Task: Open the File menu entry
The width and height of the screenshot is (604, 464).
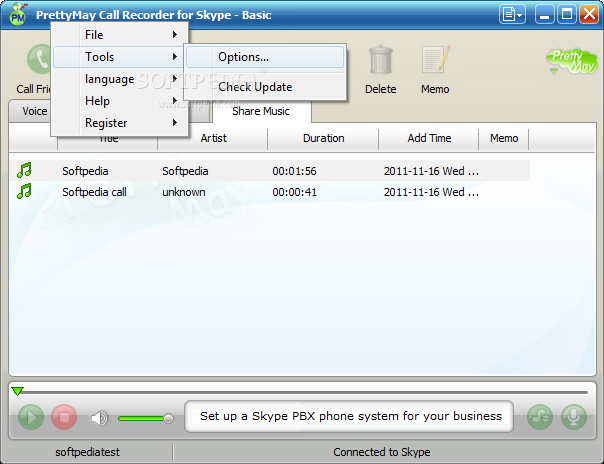Action: click(x=119, y=35)
